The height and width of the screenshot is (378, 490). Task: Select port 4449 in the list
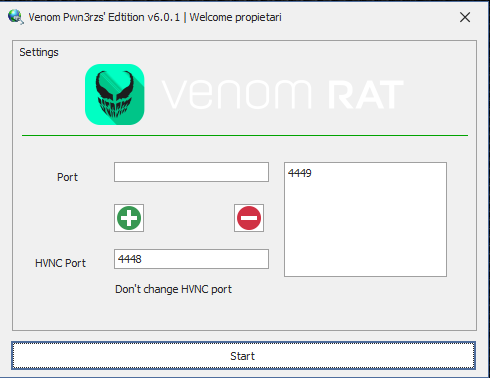300,173
